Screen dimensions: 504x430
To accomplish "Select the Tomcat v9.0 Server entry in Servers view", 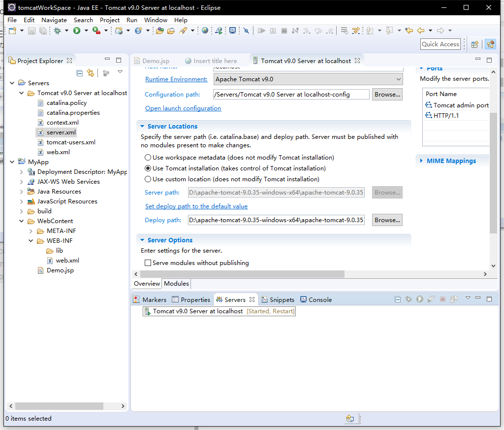I will 219,311.
